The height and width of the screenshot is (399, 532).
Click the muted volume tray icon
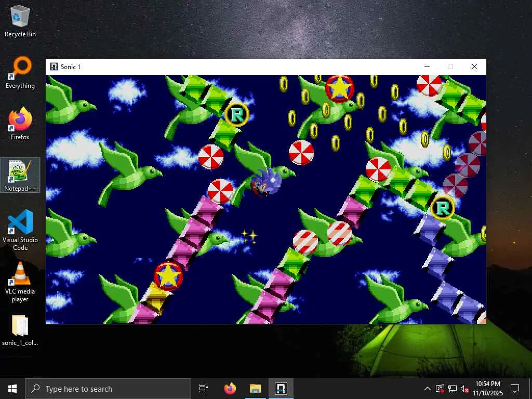(465, 389)
